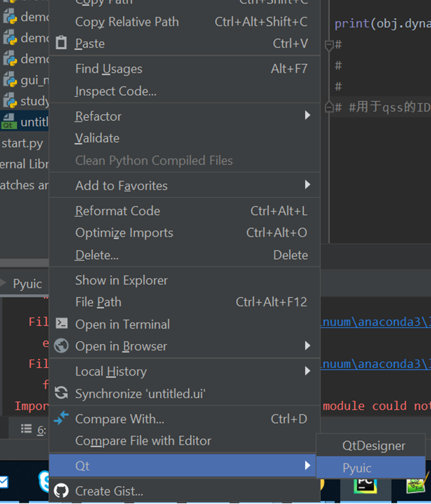This screenshot has width=431, height=504.
Task: Open Skype from the taskbar
Action: click(44, 481)
